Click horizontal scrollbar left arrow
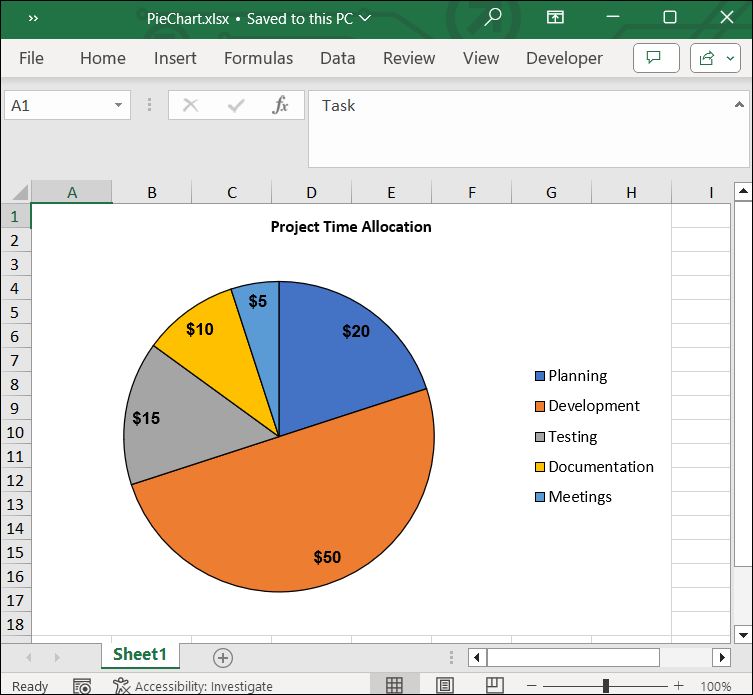753x695 pixels. pos(477,657)
